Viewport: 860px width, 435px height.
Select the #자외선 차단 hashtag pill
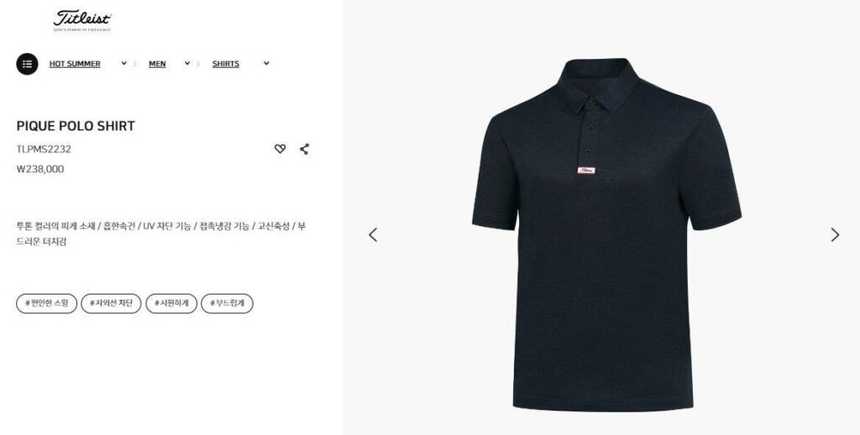coord(111,303)
